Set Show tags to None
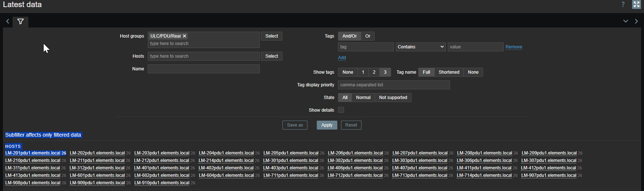The width and height of the screenshot is (644, 191). (348, 72)
